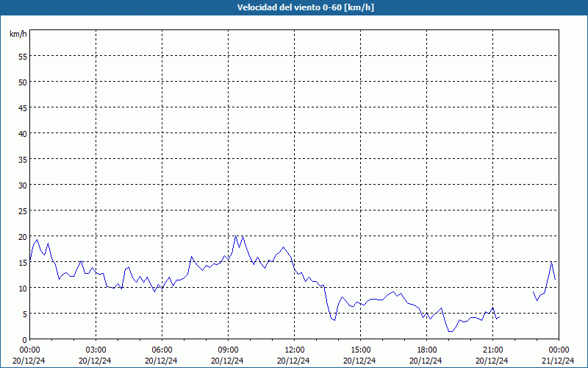The image size is (588, 368).
Task: Click the 06:00 time label on x-axis
Action: (162, 350)
